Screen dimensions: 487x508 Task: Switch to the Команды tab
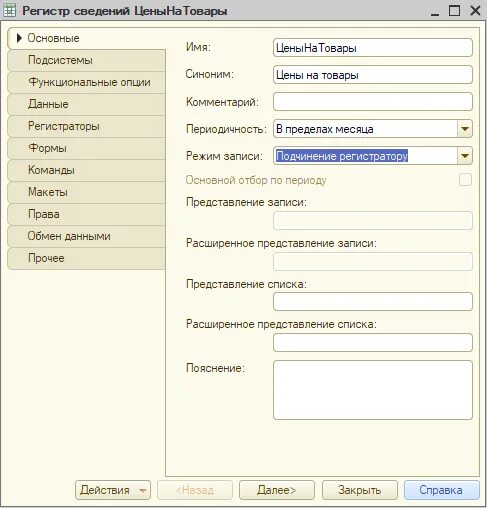coord(86,170)
